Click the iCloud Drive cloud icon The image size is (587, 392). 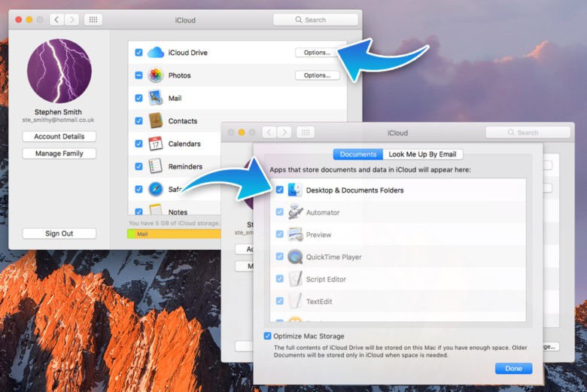click(156, 53)
